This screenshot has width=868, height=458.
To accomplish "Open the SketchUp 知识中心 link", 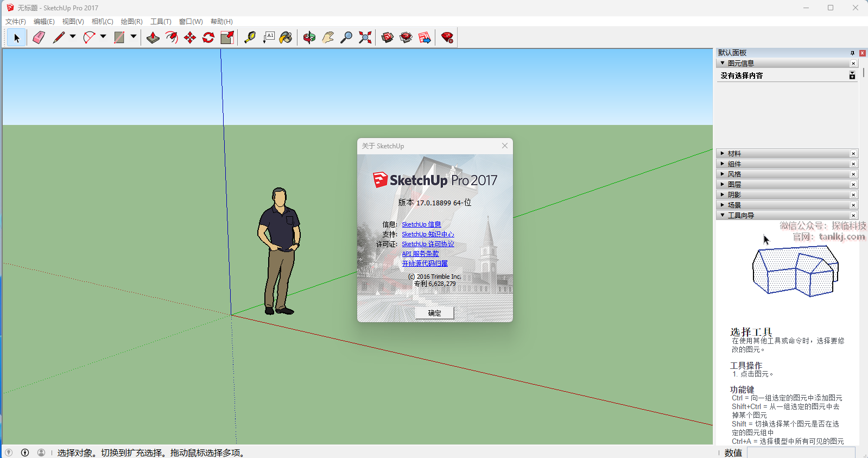I will point(428,234).
